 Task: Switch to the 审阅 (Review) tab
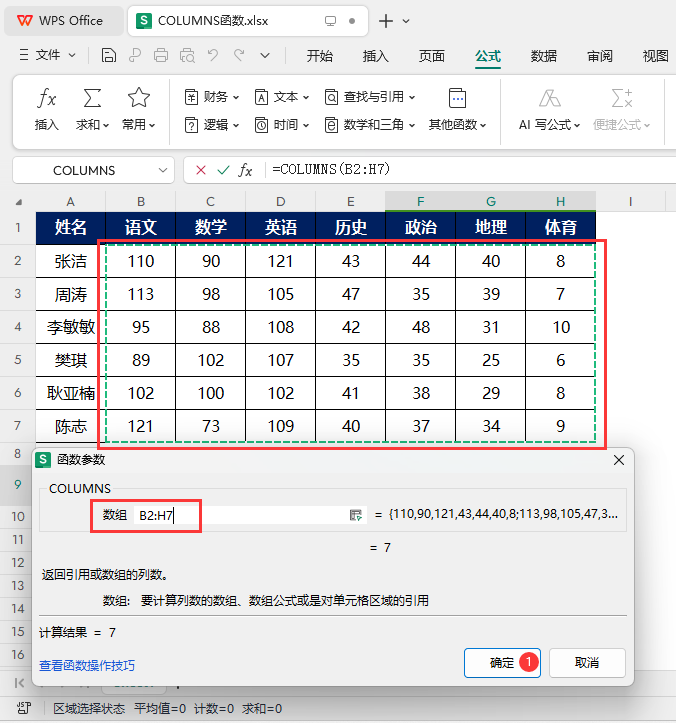pos(599,56)
